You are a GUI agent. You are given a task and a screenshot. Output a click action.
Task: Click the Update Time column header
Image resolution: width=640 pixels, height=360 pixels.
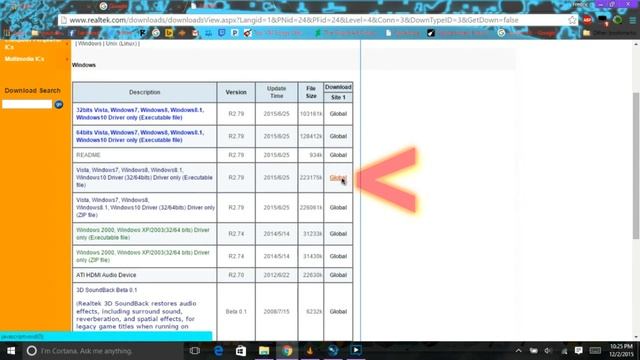tap(276, 92)
